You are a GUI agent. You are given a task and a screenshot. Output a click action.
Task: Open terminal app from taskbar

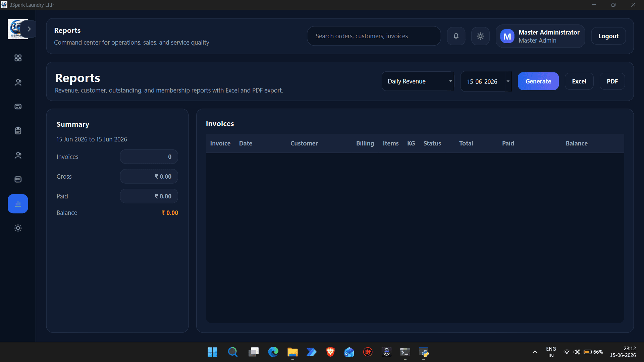(405, 352)
